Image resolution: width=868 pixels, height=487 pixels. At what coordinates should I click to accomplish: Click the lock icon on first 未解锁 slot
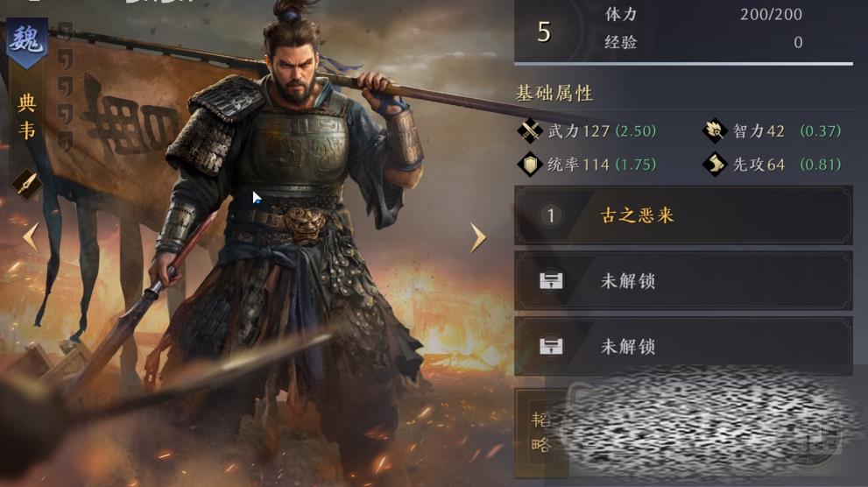click(x=551, y=280)
